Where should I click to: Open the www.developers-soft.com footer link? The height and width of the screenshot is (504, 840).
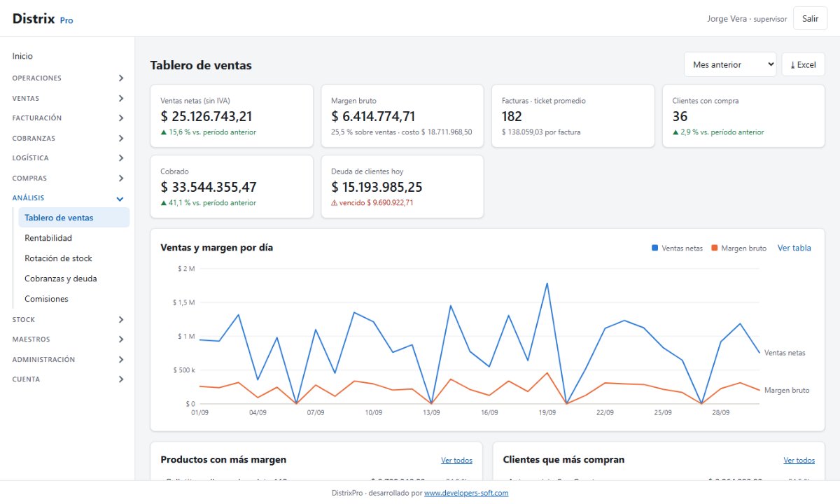tap(466, 493)
